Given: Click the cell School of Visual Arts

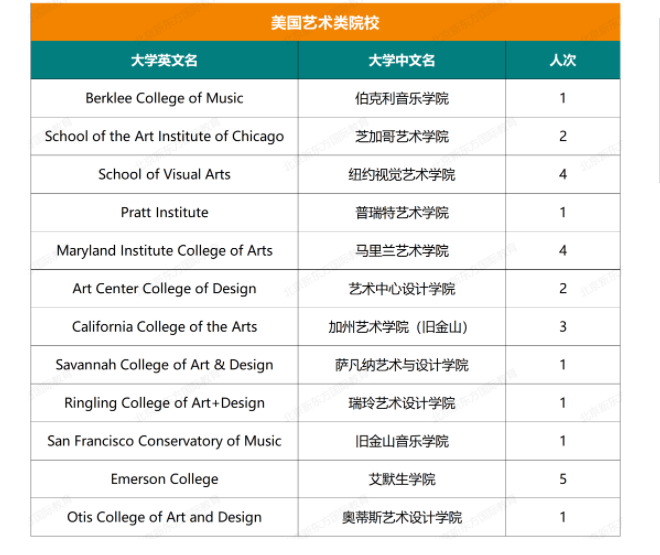Looking at the screenshot, I should [x=164, y=174].
